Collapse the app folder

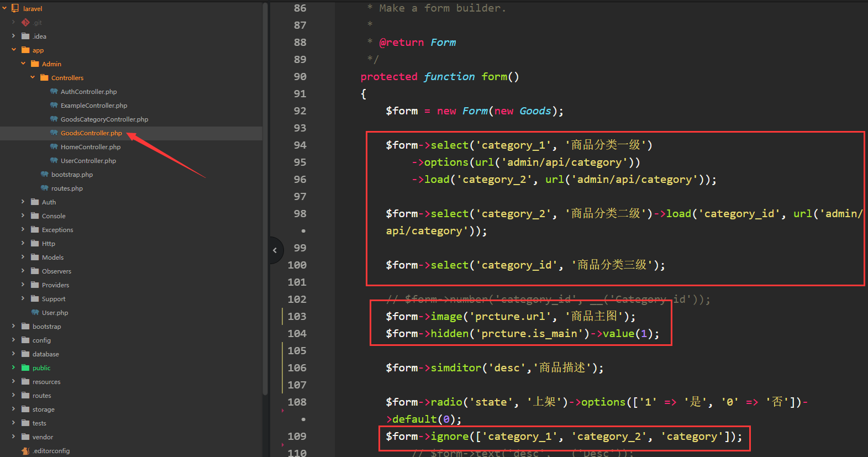coord(14,50)
